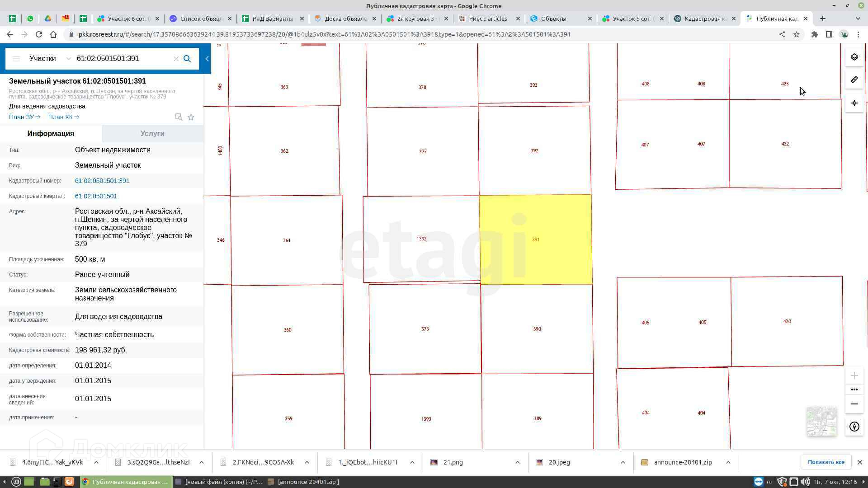Open the map layers panel icon
Viewport: 868px width, 488px height.
854,57
